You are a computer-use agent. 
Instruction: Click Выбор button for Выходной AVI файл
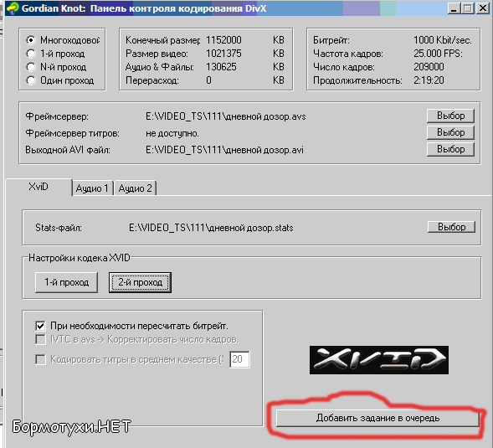point(450,149)
